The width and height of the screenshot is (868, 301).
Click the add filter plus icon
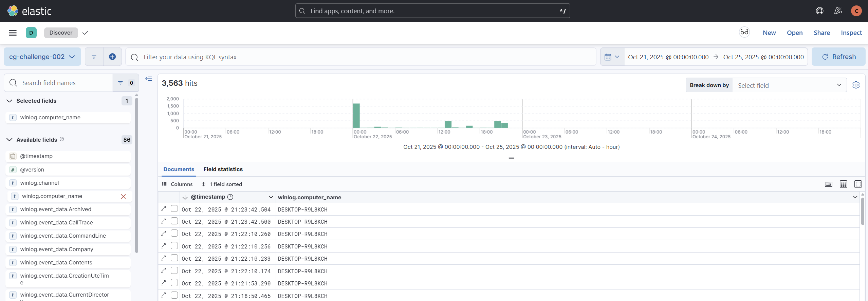(112, 57)
